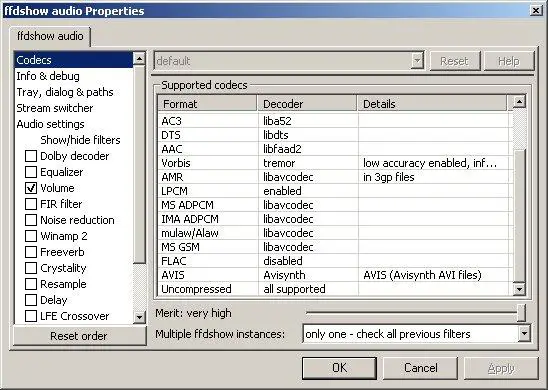
Task: Check the Freeverb filter box
Action: coord(31,252)
